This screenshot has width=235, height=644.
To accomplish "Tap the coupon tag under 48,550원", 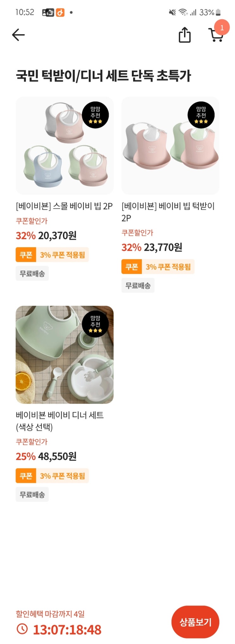I will click(52, 476).
